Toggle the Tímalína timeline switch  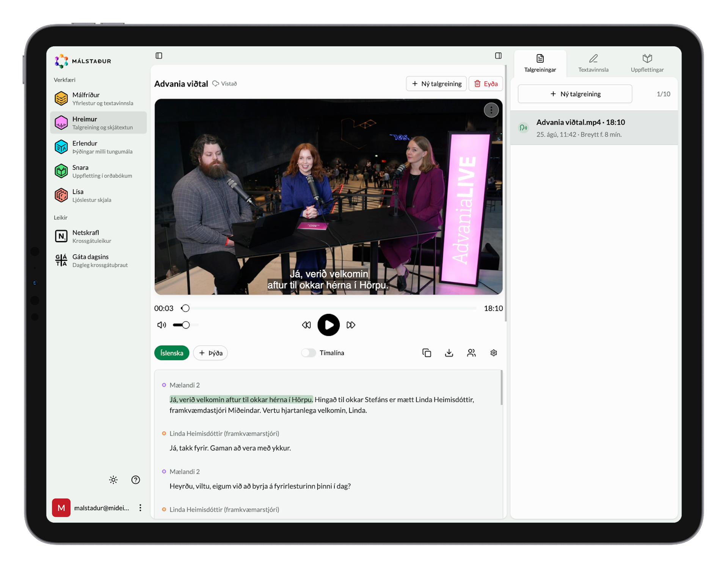(x=309, y=353)
